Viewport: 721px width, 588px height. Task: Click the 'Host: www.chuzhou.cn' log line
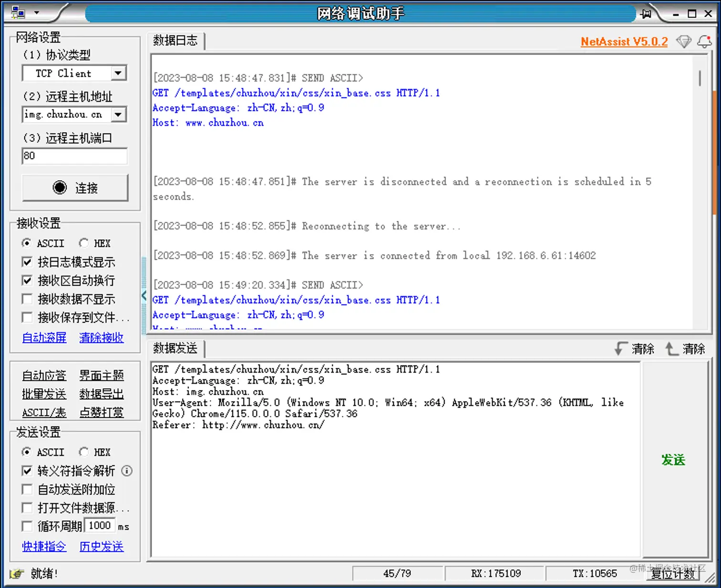pos(208,123)
